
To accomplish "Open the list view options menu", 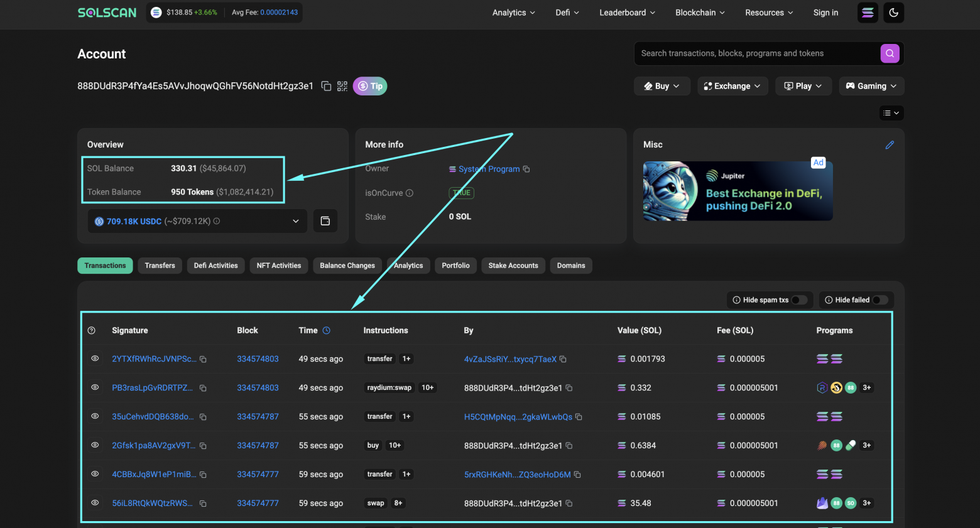I will pos(891,113).
